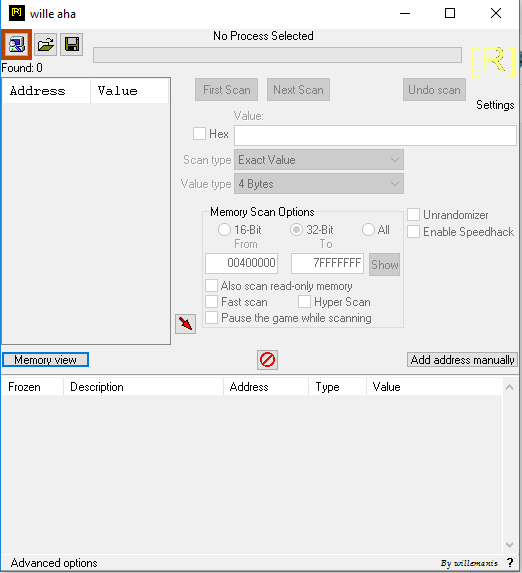522x573 pixels.
Task: Click the Found: 0 label
Action: (22, 68)
